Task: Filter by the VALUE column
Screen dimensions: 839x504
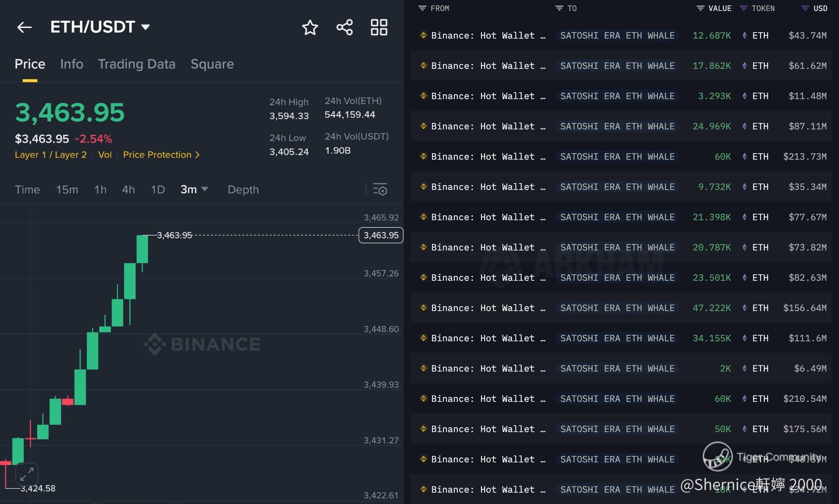Action: tap(700, 8)
